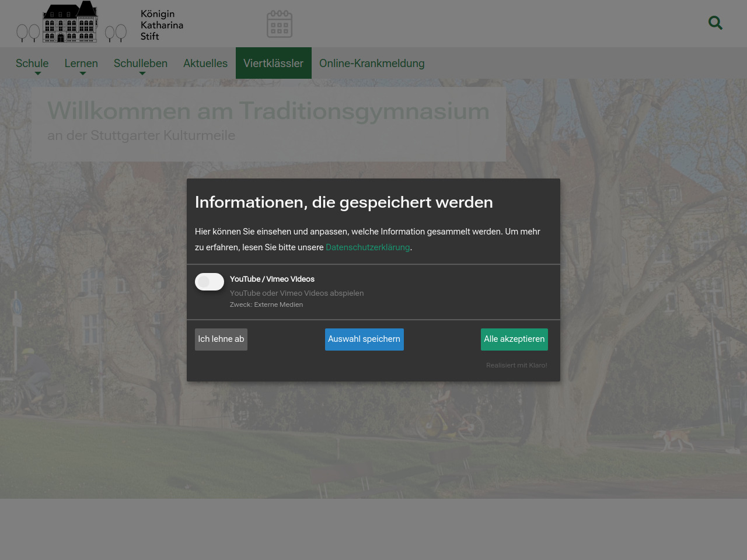Click 'Auswahl speichern' to save selection

click(x=364, y=339)
